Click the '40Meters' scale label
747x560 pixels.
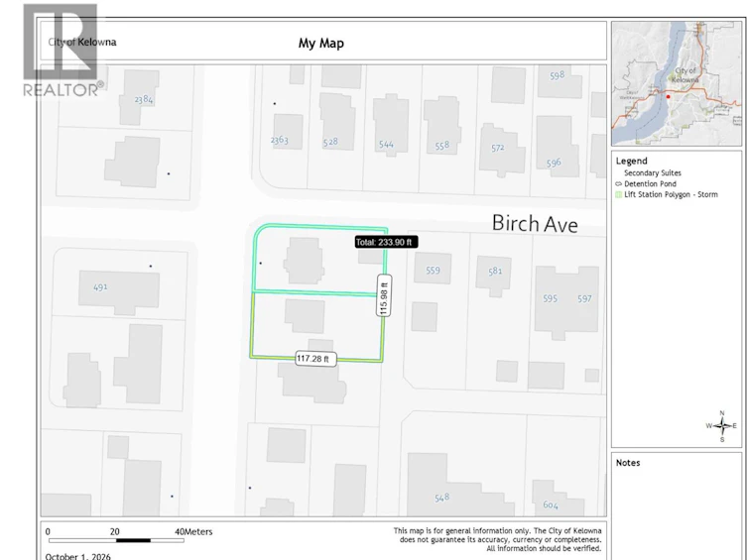point(193,532)
